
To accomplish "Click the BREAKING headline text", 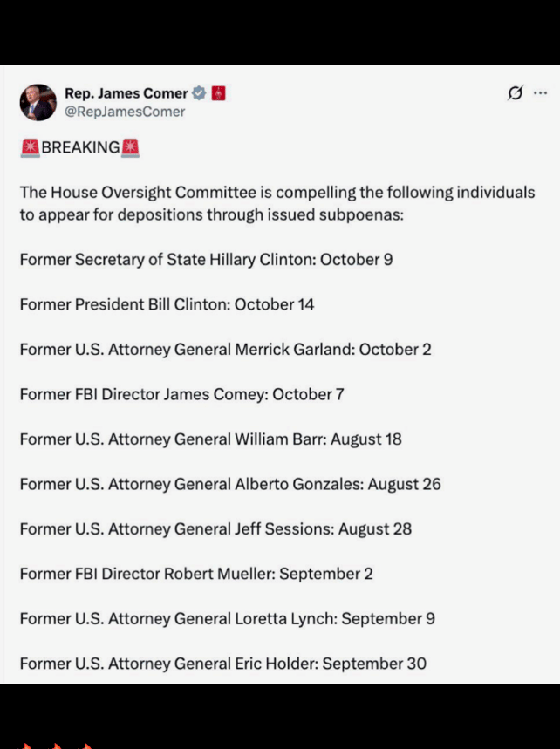I will [x=80, y=147].
